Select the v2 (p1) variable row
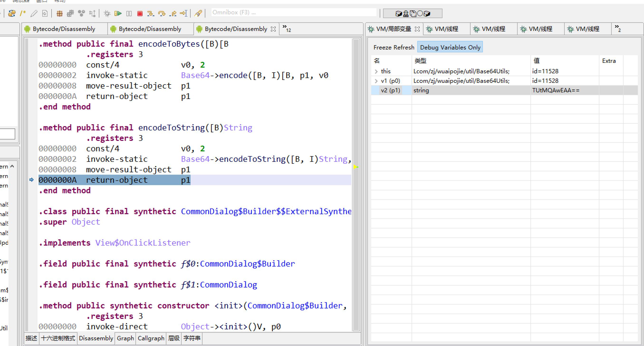 pyautogui.click(x=505, y=90)
